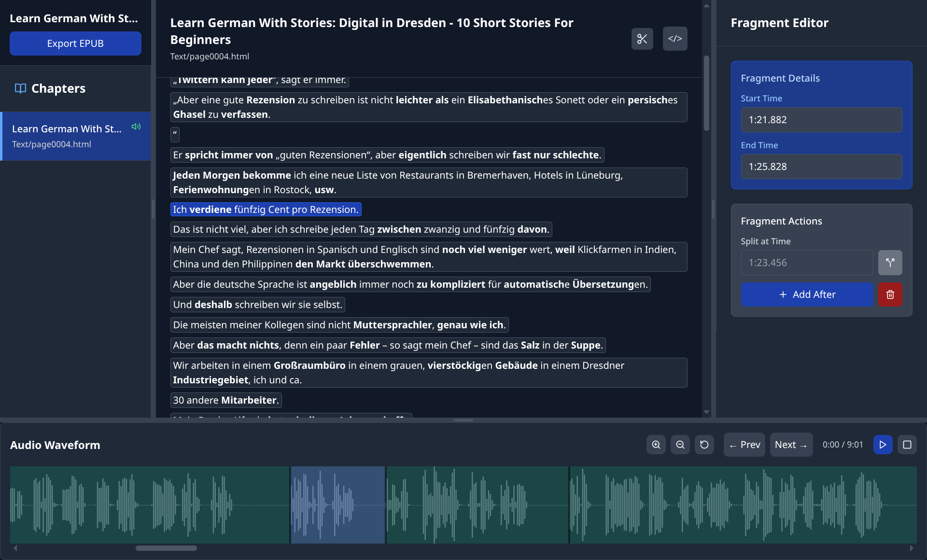927x560 pixels.
Task: Click the waveform scroll left arrow
Action: [15, 548]
